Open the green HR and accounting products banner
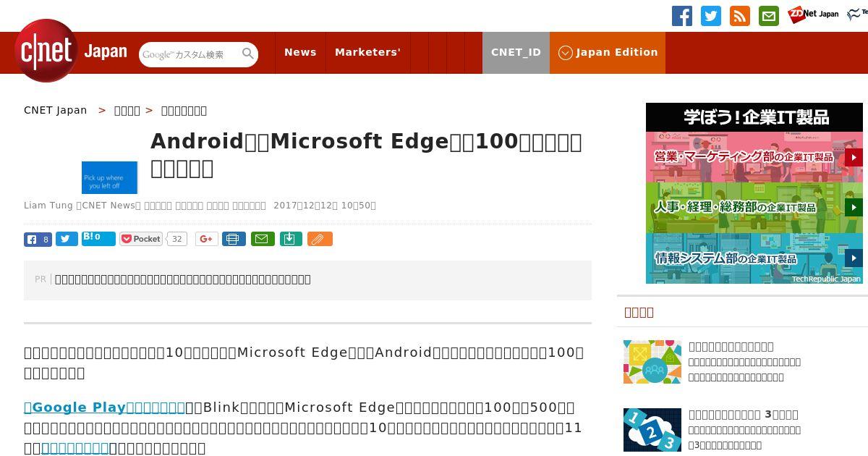Screen dimensions: 868x456 (x=754, y=208)
